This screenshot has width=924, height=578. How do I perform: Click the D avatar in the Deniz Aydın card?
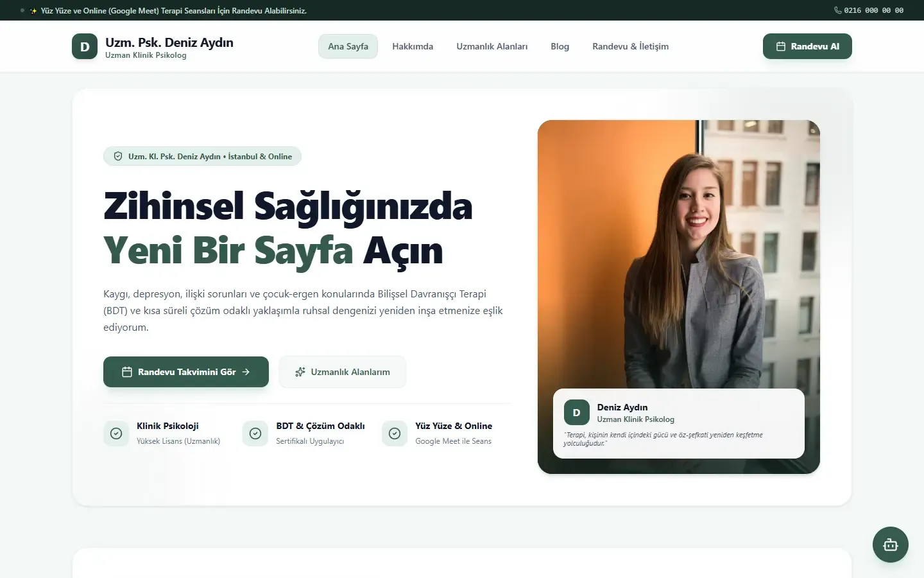576,412
